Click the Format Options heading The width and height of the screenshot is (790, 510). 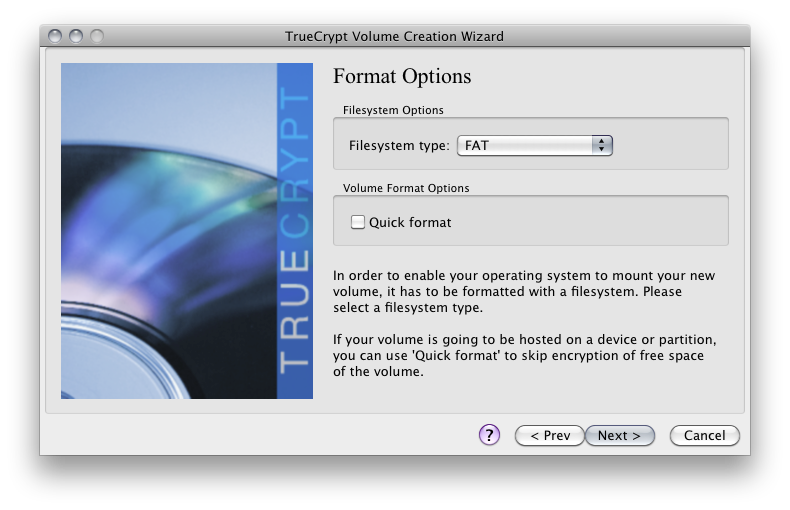click(402, 76)
